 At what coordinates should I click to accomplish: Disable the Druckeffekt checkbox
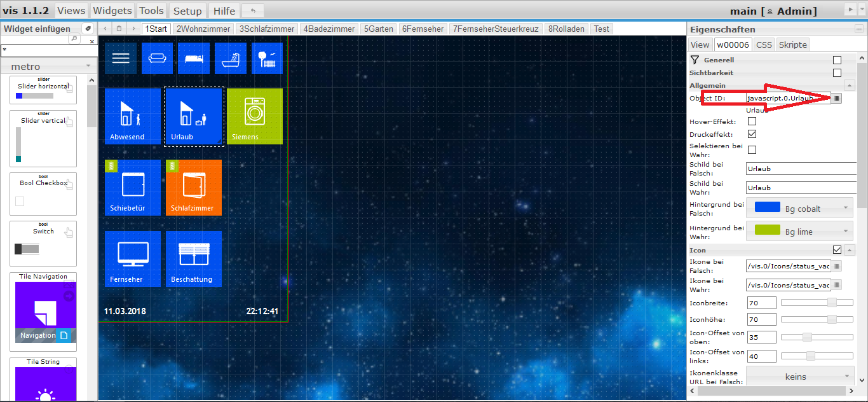coord(752,134)
